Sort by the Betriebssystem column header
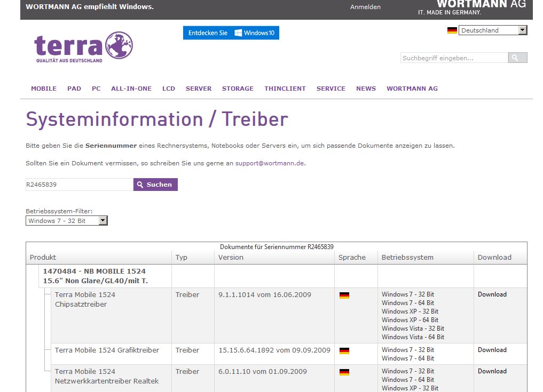This screenshot has width=543, height=392. tap(407, 258)
